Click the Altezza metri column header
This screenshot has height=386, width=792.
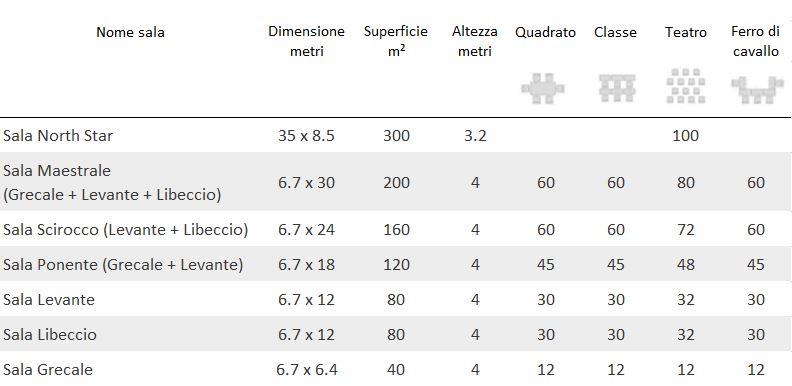pos(475,41)
